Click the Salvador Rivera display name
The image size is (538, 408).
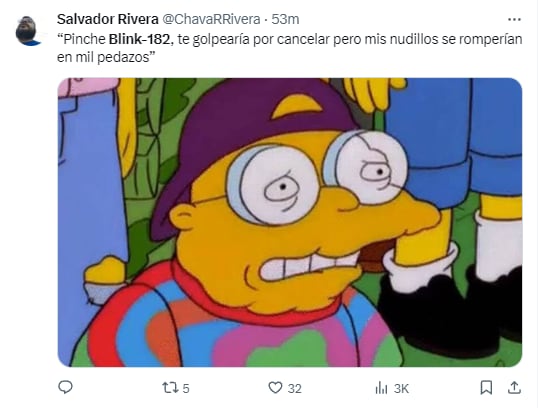pos(108,19)
